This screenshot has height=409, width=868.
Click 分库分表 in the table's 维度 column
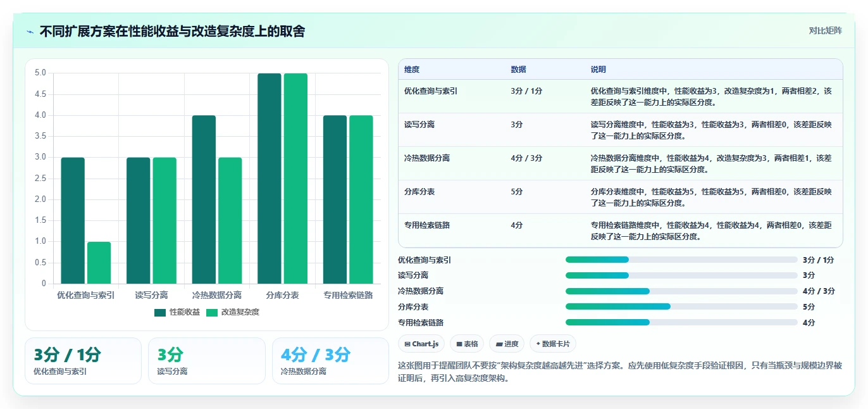coord(419,191)
